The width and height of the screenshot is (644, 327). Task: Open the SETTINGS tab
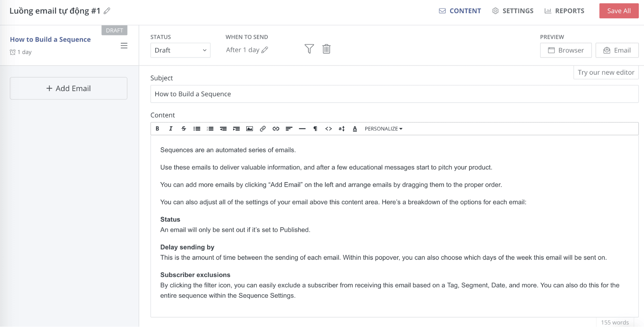click(x=513, y=11)
